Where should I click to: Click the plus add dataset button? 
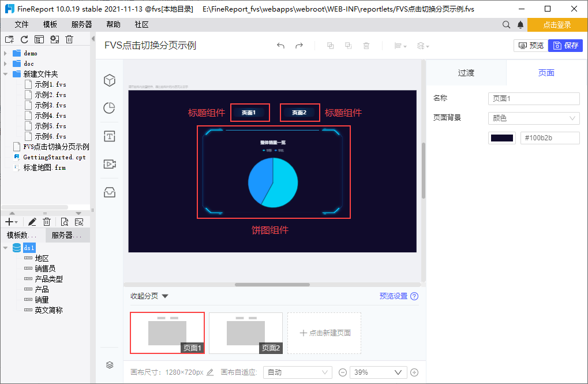pos(11,222)
